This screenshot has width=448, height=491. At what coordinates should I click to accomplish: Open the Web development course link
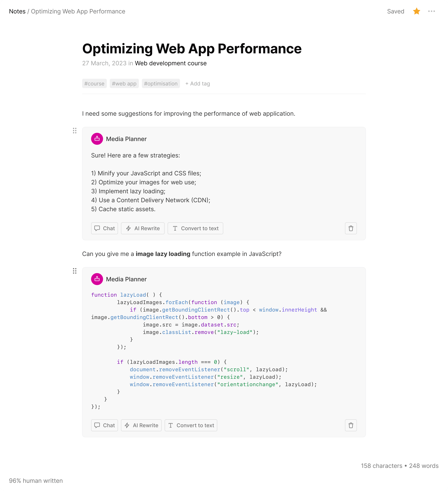pos(171,63)
